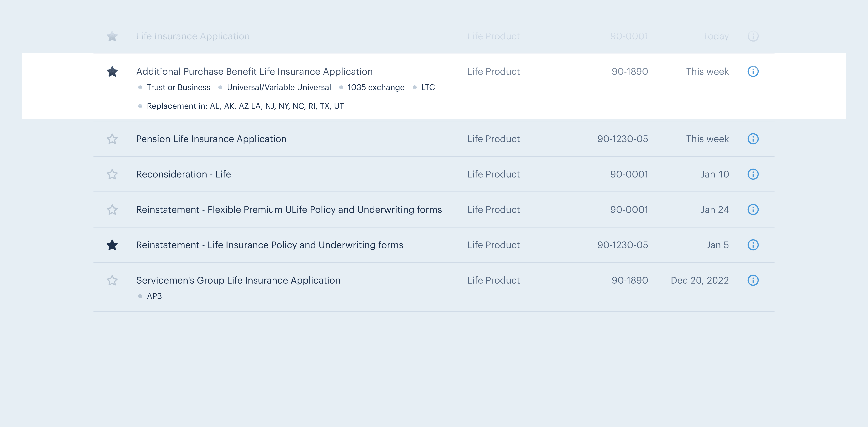Click form number 90-1230-05 of Pension Life
Viewport: 868px width, 427px height.
pos(622,139)
